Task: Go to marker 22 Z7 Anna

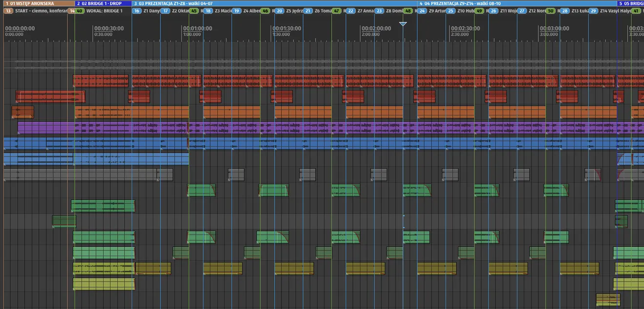Action: (351, 11)
